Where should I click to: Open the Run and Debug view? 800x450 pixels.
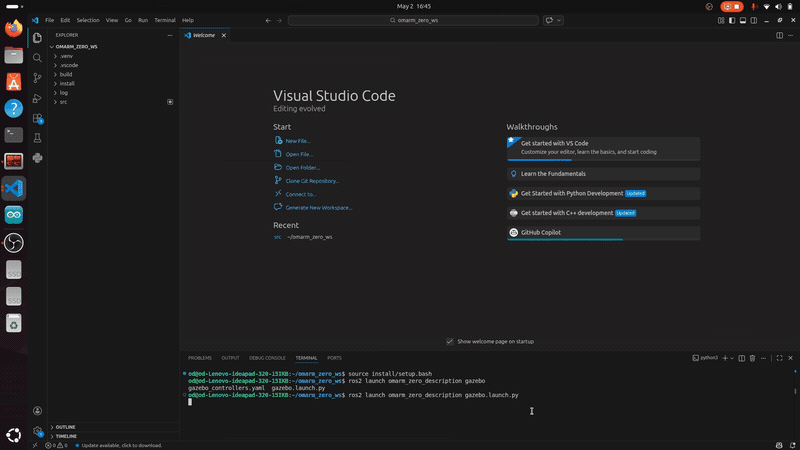(37, 98)
